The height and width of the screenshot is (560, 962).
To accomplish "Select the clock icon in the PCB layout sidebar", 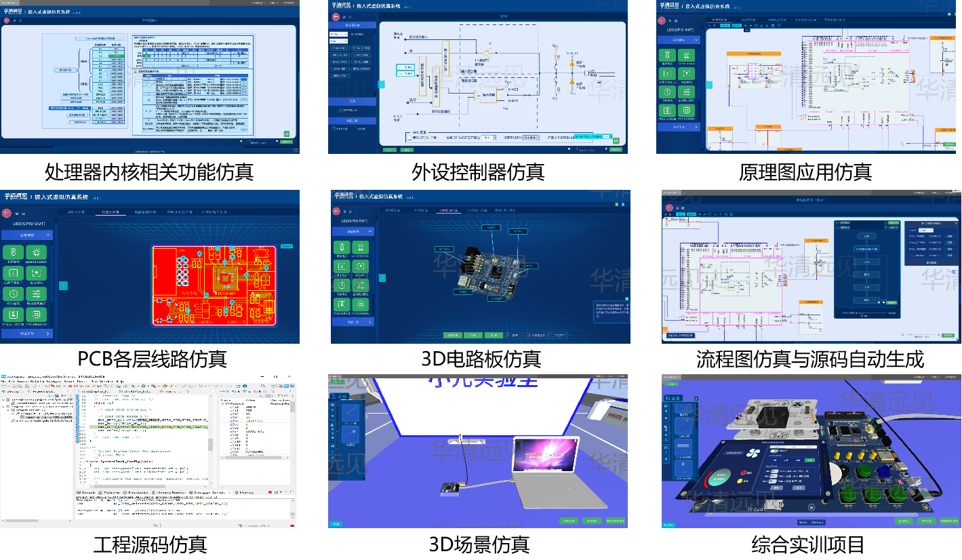I will [13, 294].
